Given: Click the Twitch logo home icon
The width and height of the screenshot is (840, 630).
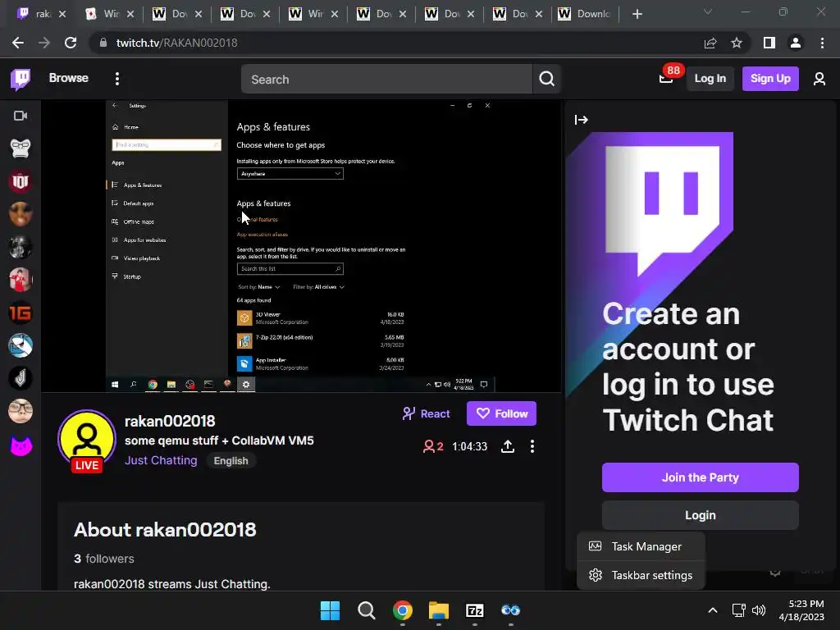Looking at the screenshot, I should click(x=21, y=79).
